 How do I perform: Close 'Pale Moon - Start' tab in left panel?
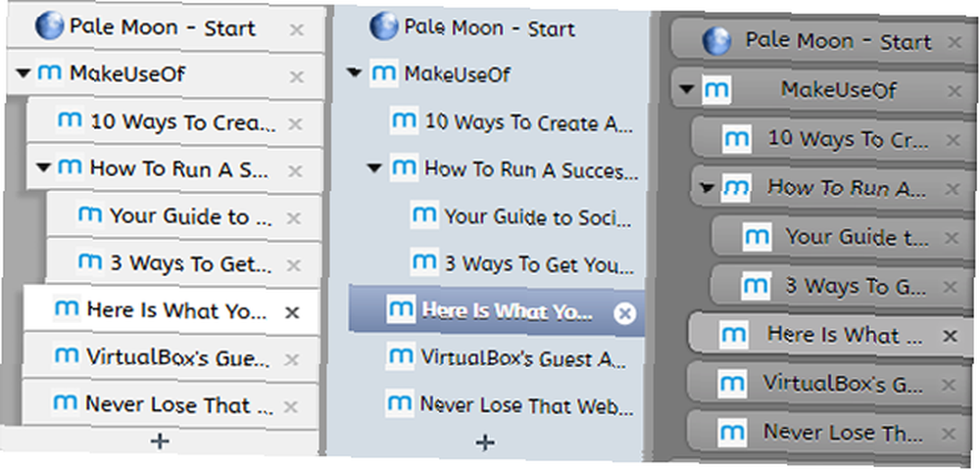tap(296, 29)
